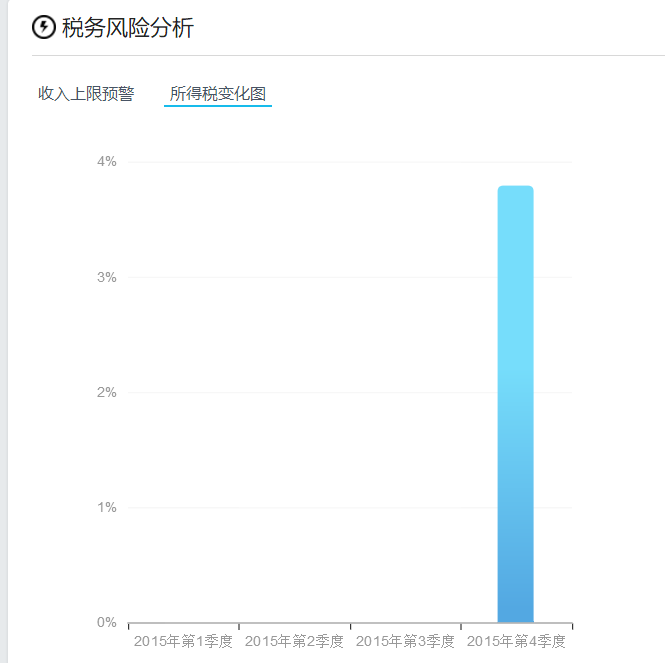
Task: Click the empty chart column above 2015年第2季度
Action: pos(295,400)
